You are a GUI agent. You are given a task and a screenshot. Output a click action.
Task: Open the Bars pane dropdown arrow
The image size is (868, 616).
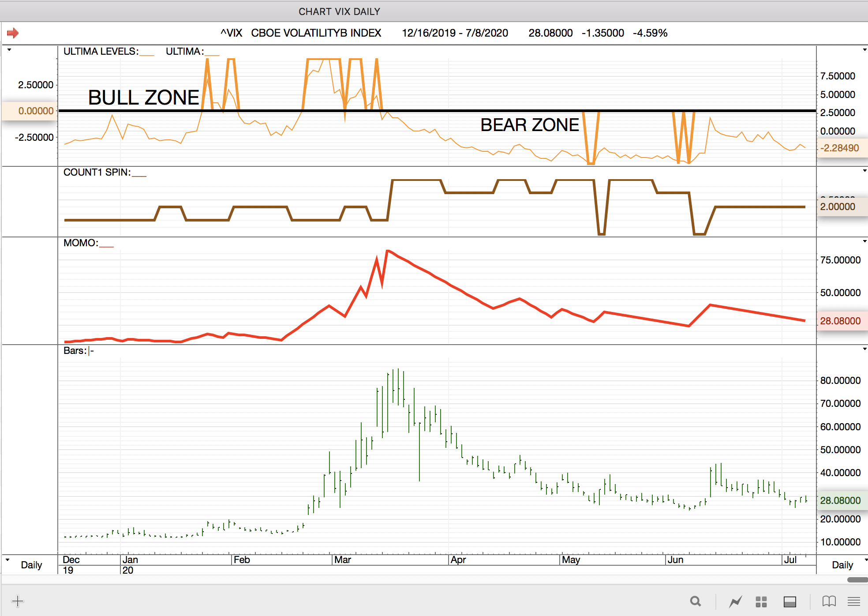point(864,349)
